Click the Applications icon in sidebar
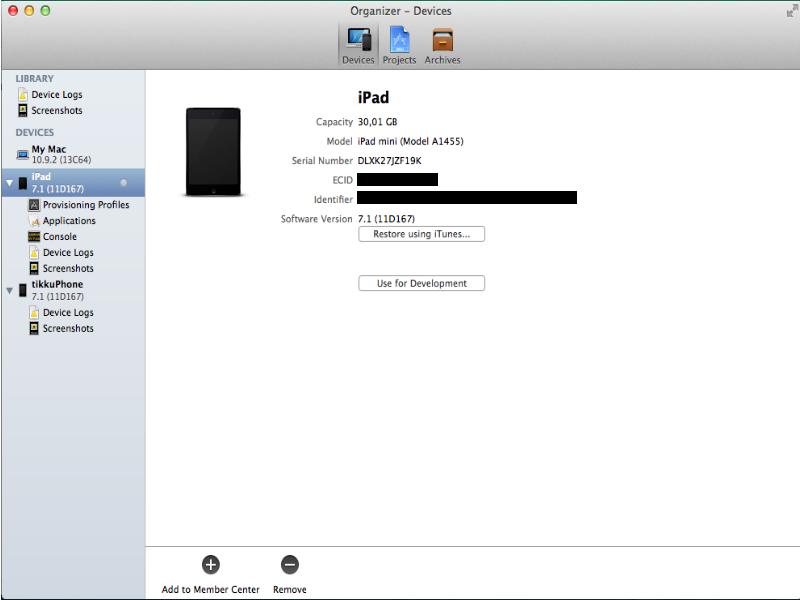Viewport: 800px width, 600px height. tap(34, 221)
